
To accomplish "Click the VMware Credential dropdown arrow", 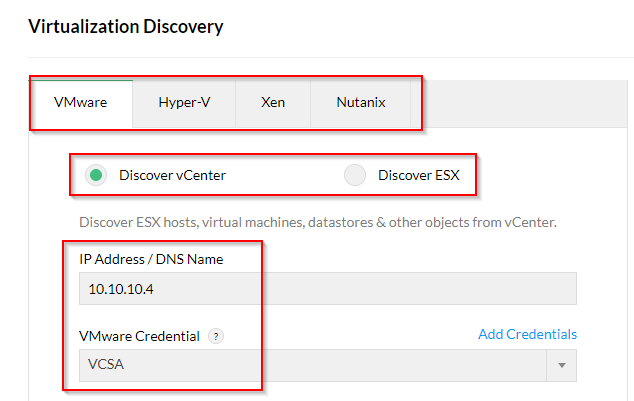I will tap(562, 365).
